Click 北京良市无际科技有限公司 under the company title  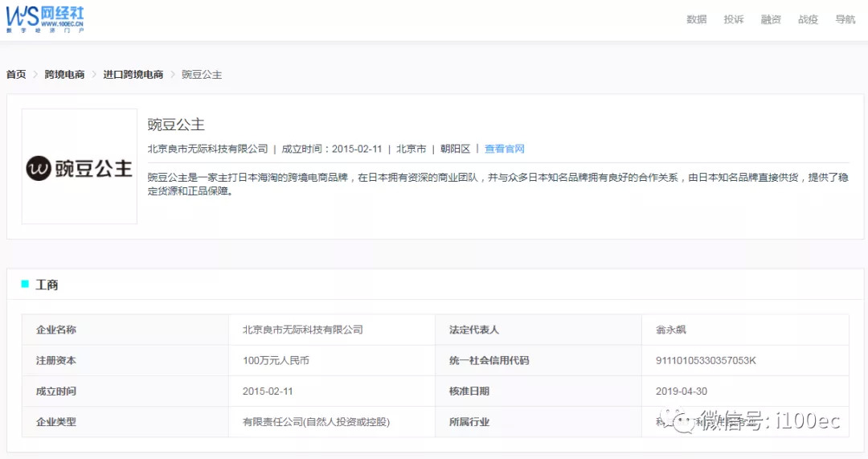coord(207,149)
